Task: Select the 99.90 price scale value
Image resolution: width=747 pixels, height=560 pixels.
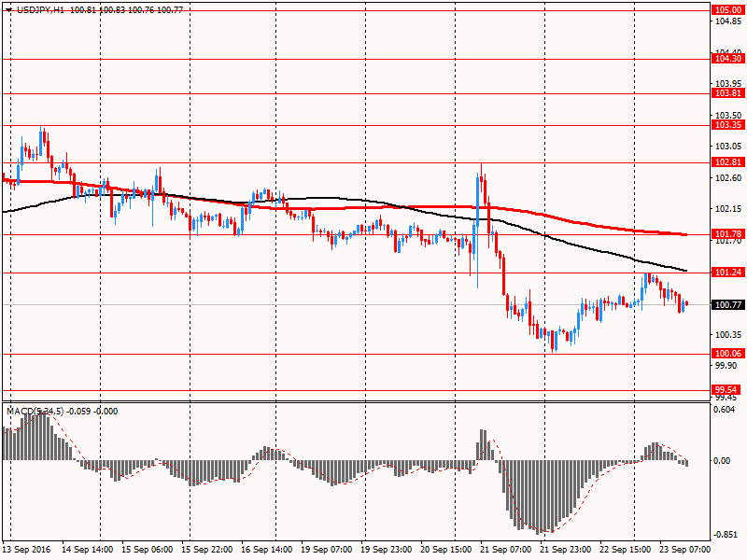Action: point(726,366)
